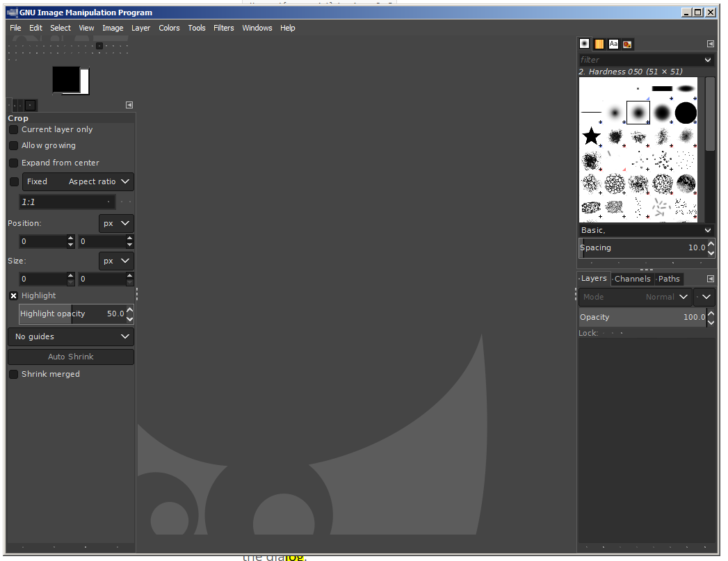The image size is (728, 561).
Task: Open the No guides dropdown
Action: coord(71,337)
